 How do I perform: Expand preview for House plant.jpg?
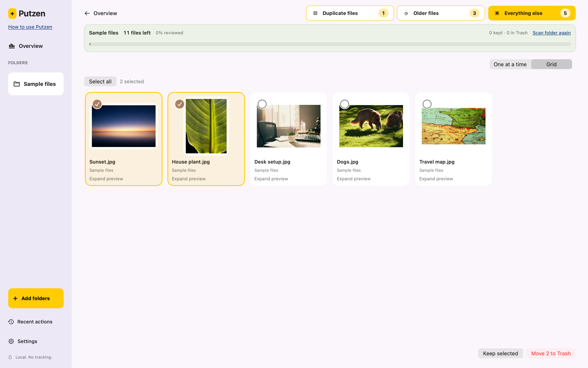[x=189, y=179]
